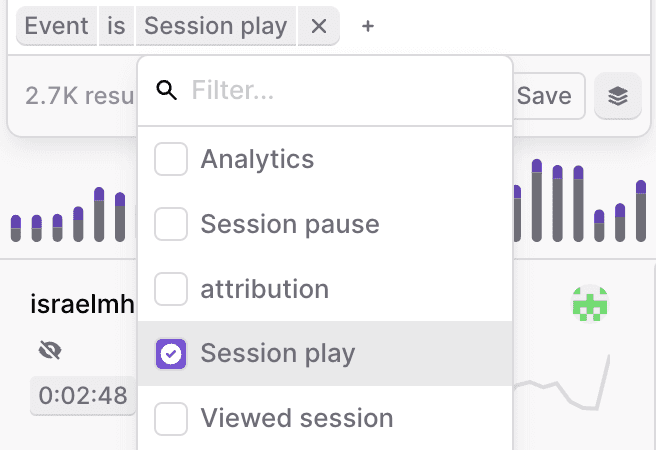The width and height of the screenshot is (656, 450).
Task: Click the 0:02:48 session duration badge
Action: pos(83,395)
